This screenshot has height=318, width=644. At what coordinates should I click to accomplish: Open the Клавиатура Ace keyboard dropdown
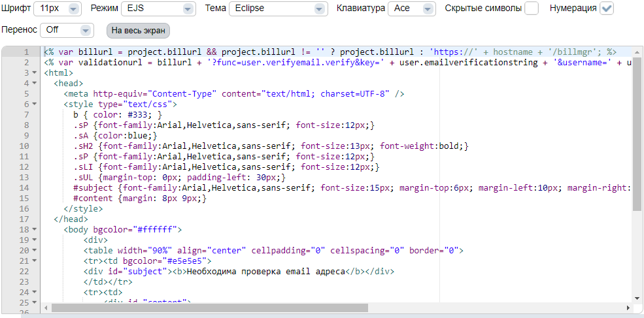coord(411,8)
